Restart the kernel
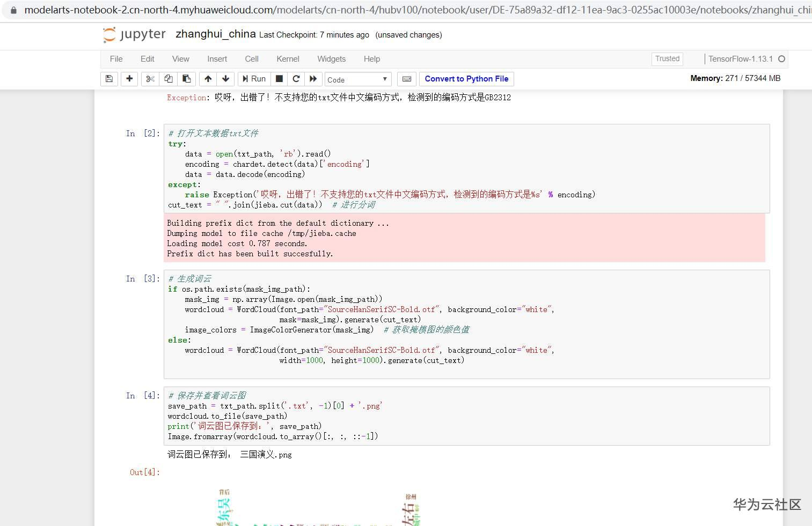This screenshot has height=526, width=812. (x=296, y=79)
